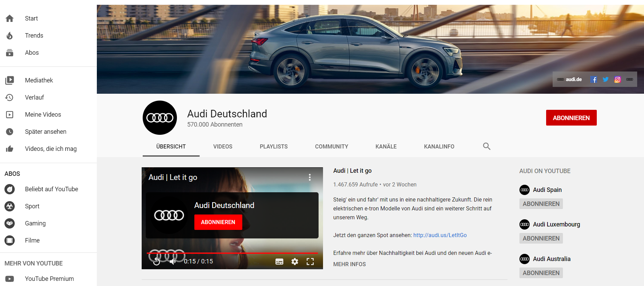Click the 570.000 Abonnenten text
This screenshot has height=286, width=644.
[x=215, y=125]
